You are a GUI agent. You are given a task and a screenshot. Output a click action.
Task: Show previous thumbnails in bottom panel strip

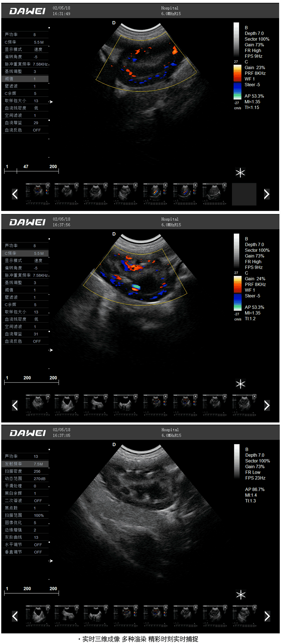[15, 616]
